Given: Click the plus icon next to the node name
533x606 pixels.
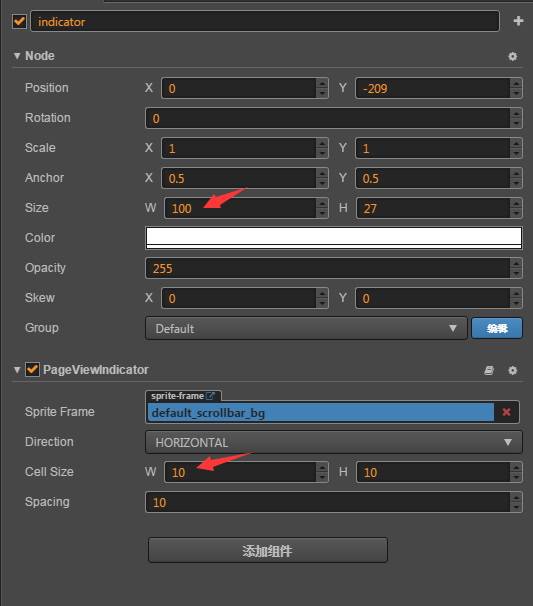Looking at the screenshot, I should point(518,21).
